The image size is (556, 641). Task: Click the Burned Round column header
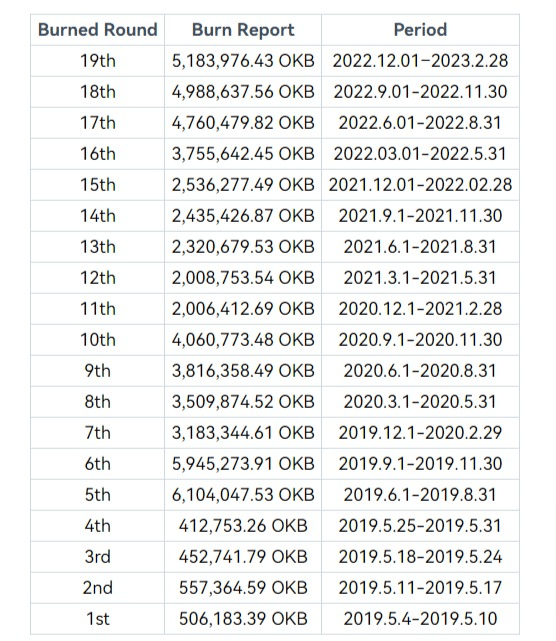[x=98, y=30]
